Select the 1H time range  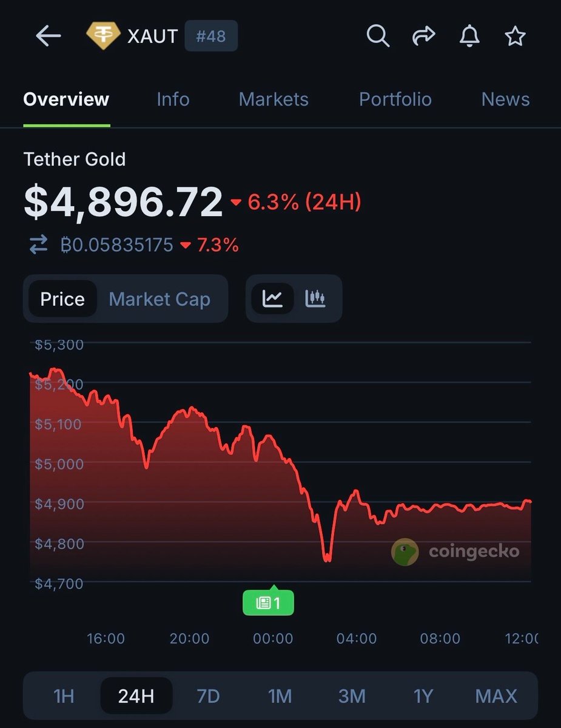pyautogui.click(x=64, y=696)
